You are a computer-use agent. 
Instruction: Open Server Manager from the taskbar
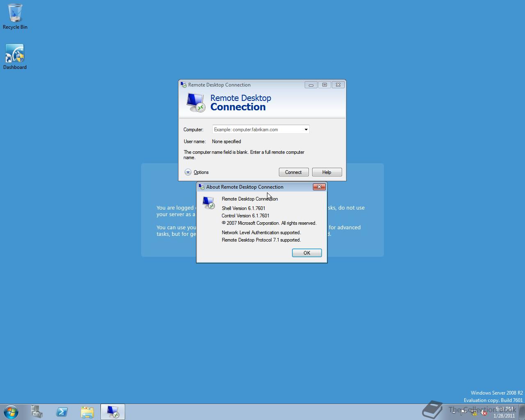[37, 412]
